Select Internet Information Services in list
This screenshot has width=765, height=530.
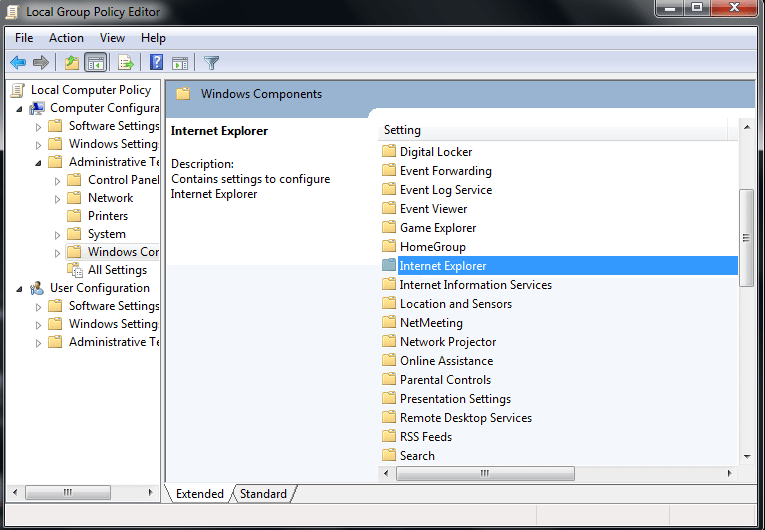point(476,285)
